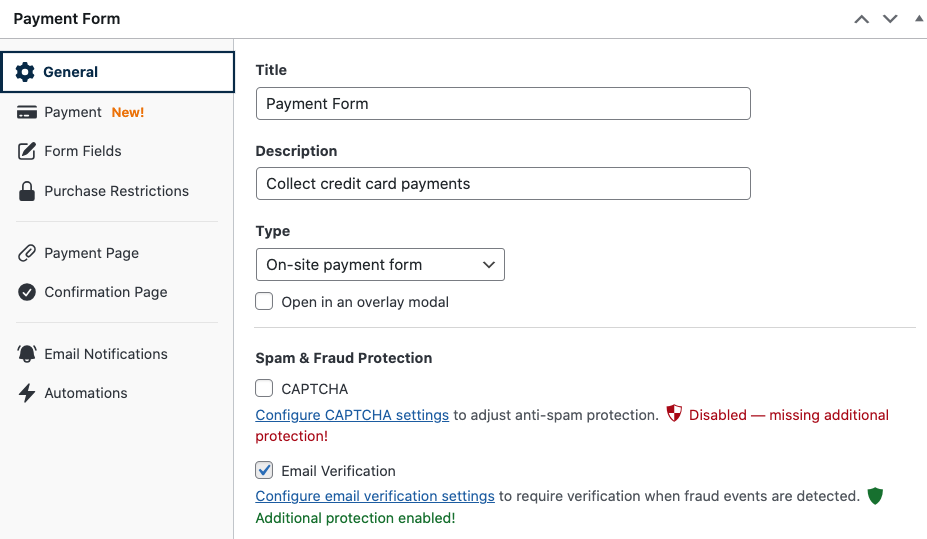Click the Purchase Restrictions lock icon
Viewport: 927px width, 539px height.
(x=27, y=191)
